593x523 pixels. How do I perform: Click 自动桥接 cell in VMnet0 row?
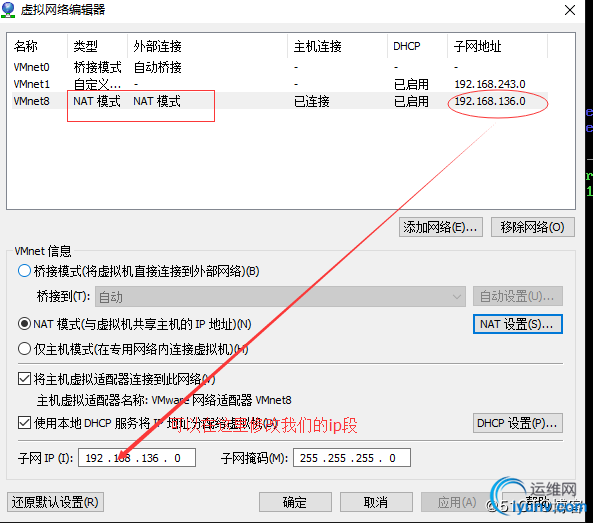tap(157, 67)
